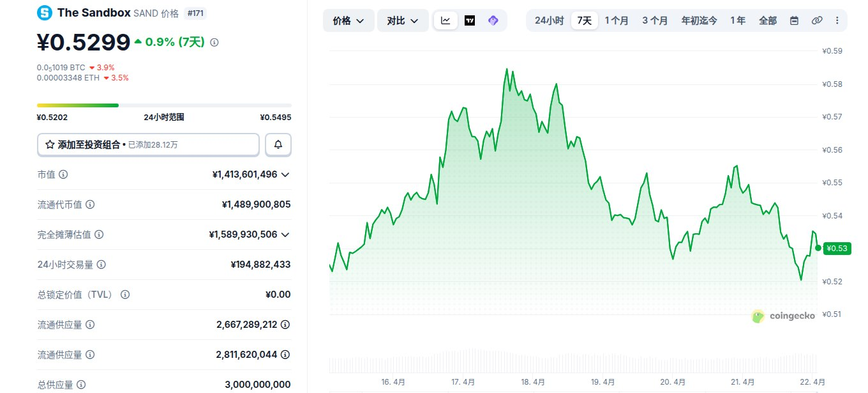This screenshot has width=868, height=393.
Task: Click the #171 rank badge
Action: tap(195, 13)
